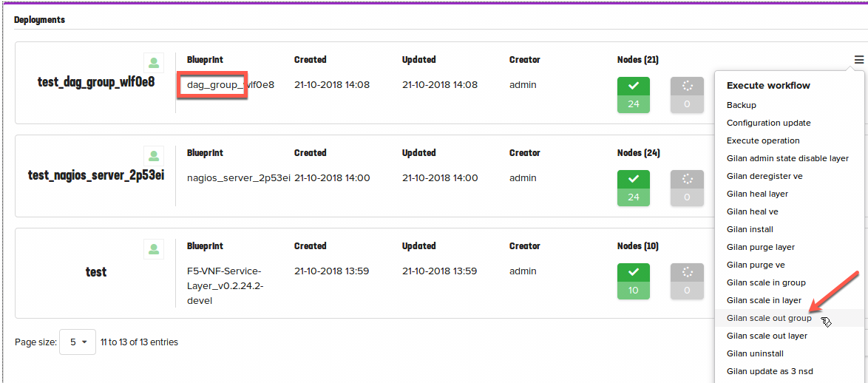The image size is (868, 383).
Task: Open the test_nagios_server_2p53ei deployment
Action: pos(96,176)
